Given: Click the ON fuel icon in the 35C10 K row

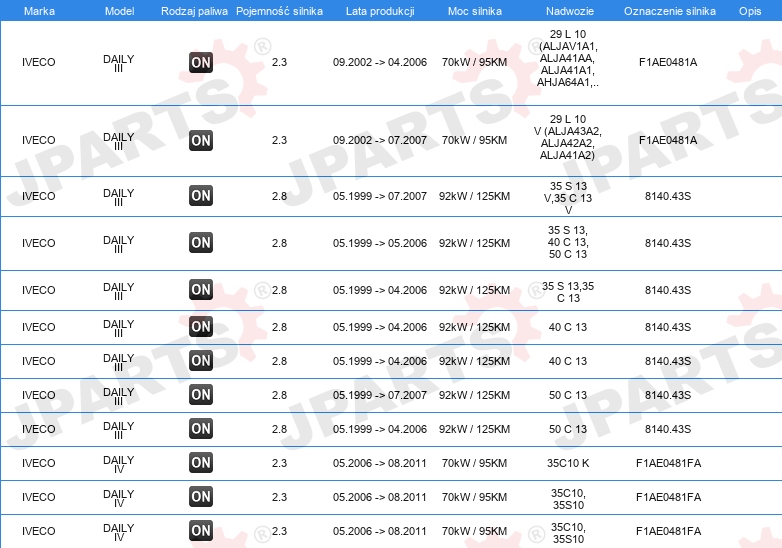Looking at the screenshot, I should coord(201,463).
